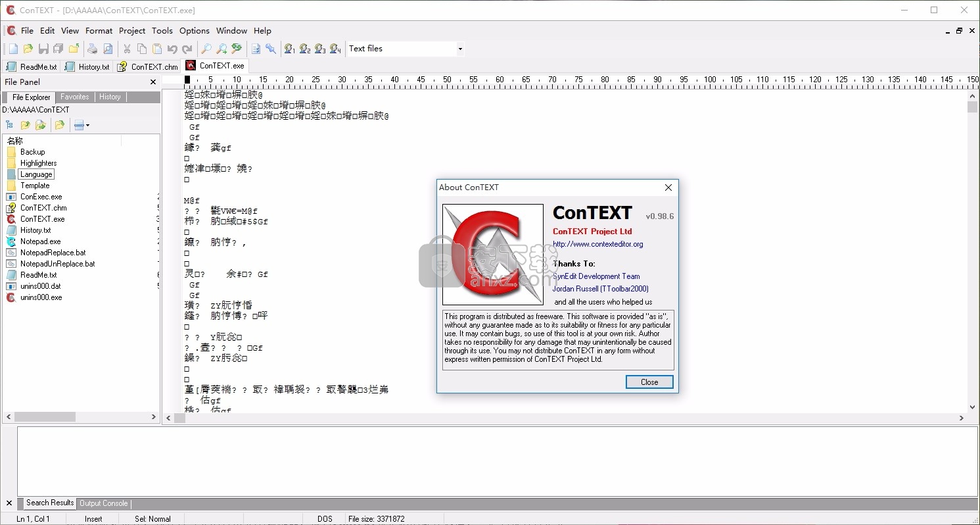Open the Text files highlighter dropdown
980x525 pixels.
click(x=460, y=49)
